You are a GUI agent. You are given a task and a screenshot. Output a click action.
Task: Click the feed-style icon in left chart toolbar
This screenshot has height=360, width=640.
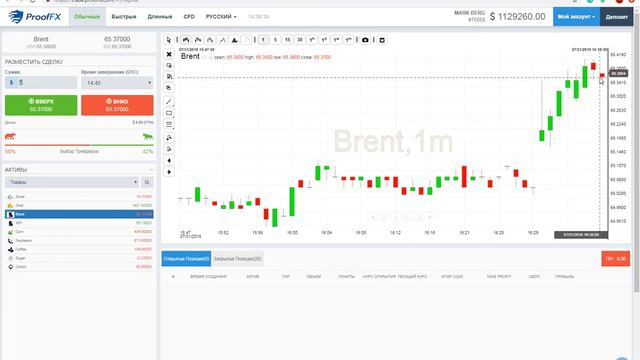tap(169, 77)
